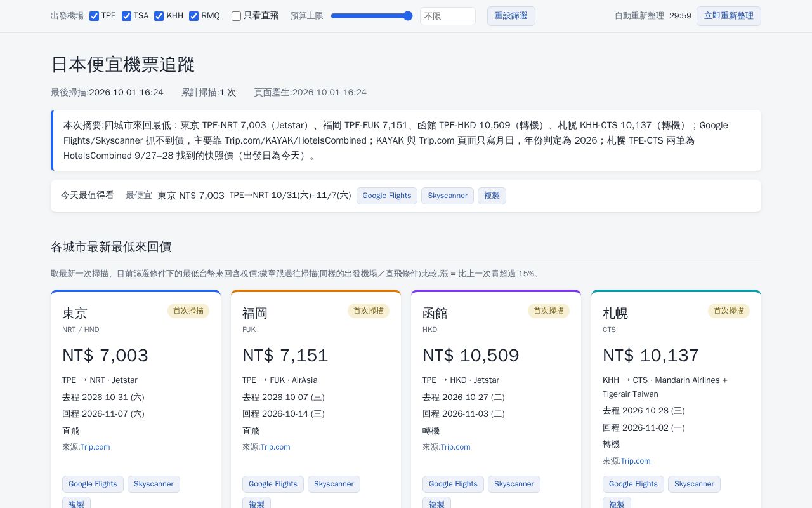Image resolution: width=812 pixels, height=508 pixels.
Task: Enable the 只看直飛 direct-only checkbox
Action: point(237,16)
